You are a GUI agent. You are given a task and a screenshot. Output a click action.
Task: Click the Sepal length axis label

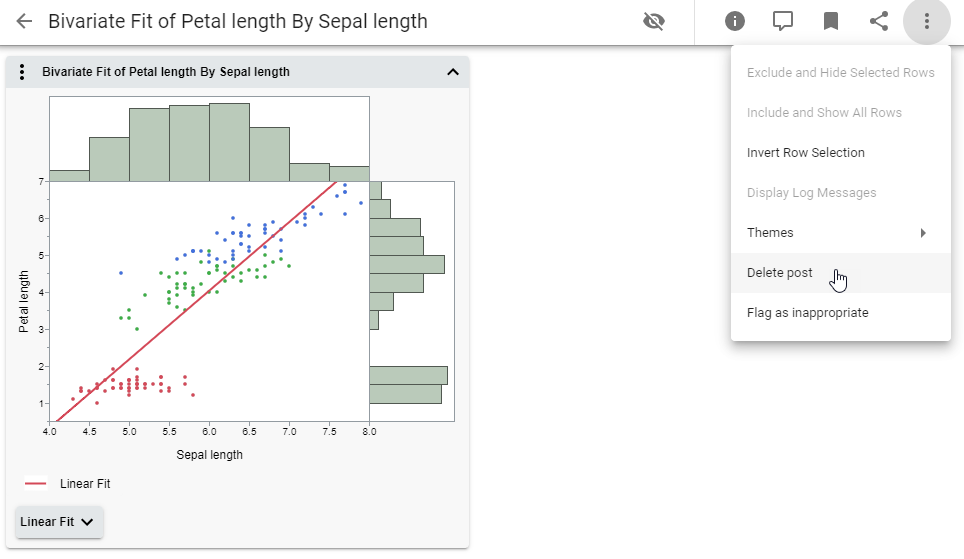click(x=209, y=454)
